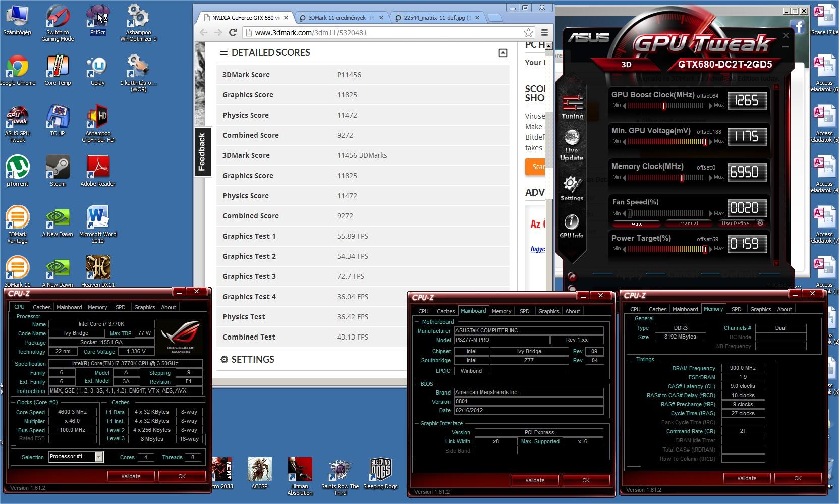Open the Tuning panel in GPU Tweak
Screen dimensions: 839x504
[572, 107]
